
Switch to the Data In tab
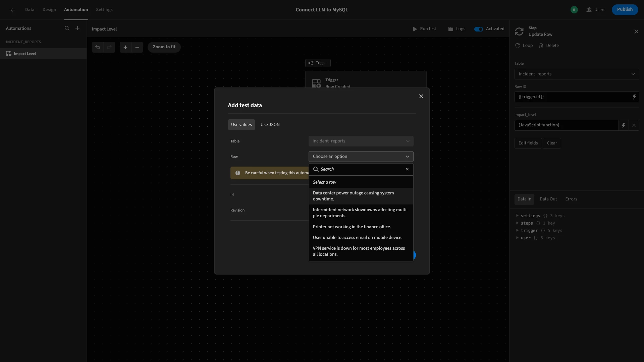tap(524, 199)
